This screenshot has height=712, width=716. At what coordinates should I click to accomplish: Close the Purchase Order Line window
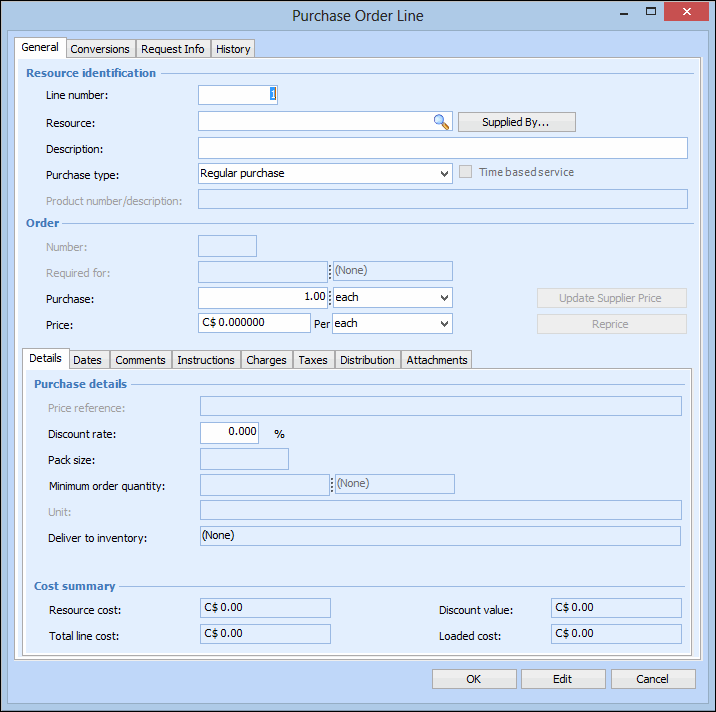point(686,13)
